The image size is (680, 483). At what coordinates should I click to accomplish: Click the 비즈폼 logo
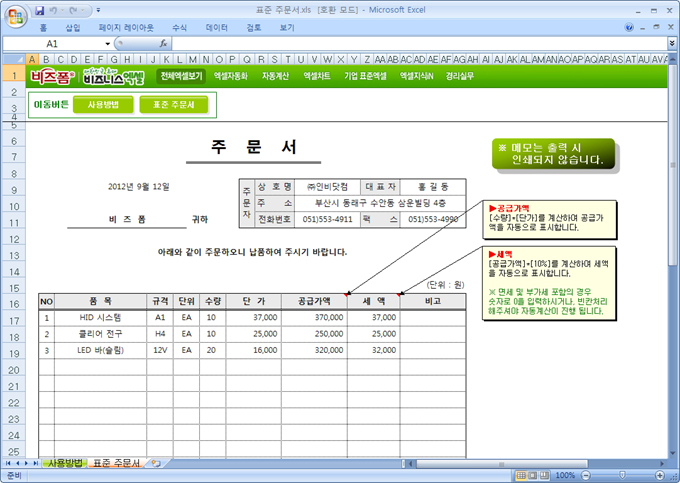[52, 77]
